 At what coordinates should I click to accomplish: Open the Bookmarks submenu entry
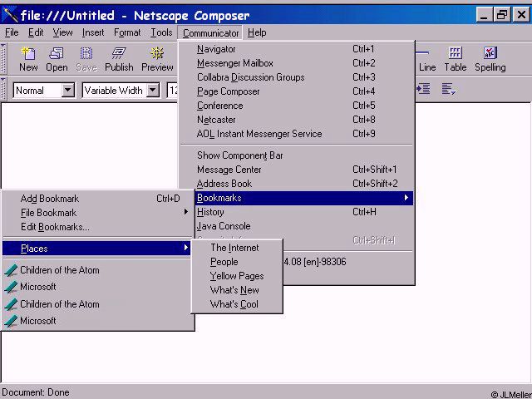point(304,198)
